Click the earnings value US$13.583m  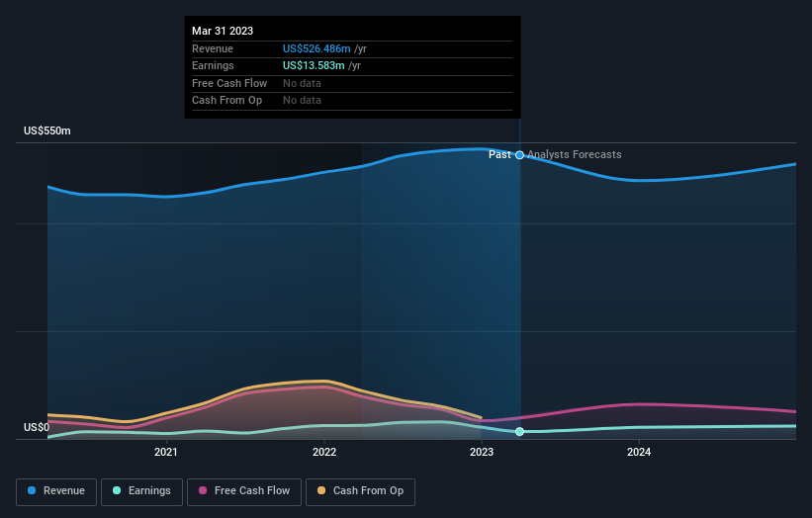pyautogui.click(x=314, y=65)
